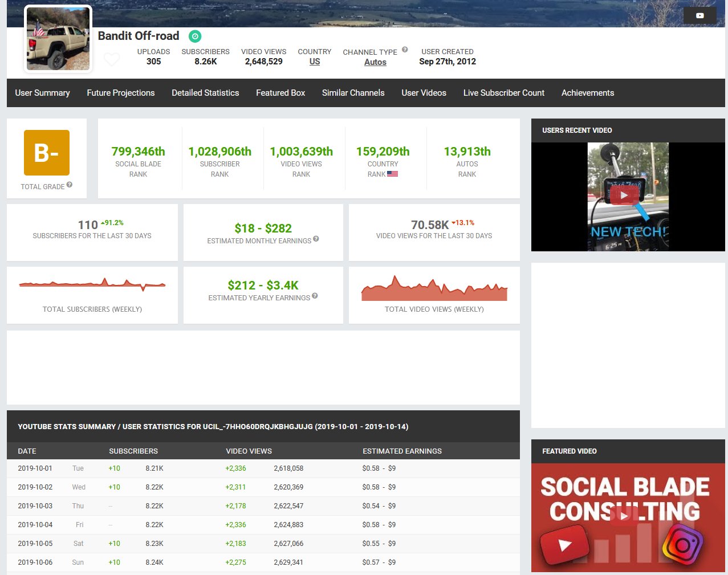This screenshot has height=575, width=728.
Task: Click the 70.58K video views value
Action: 430,225
